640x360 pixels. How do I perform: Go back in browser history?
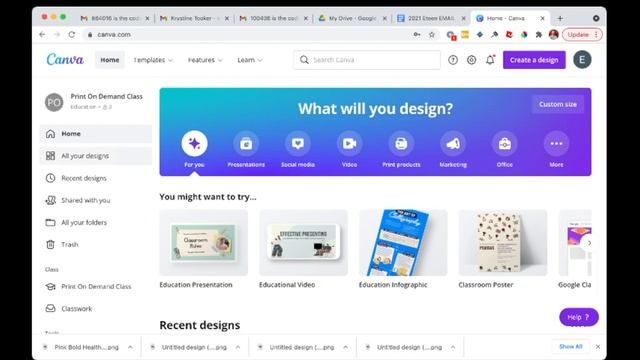coord(42,35)
